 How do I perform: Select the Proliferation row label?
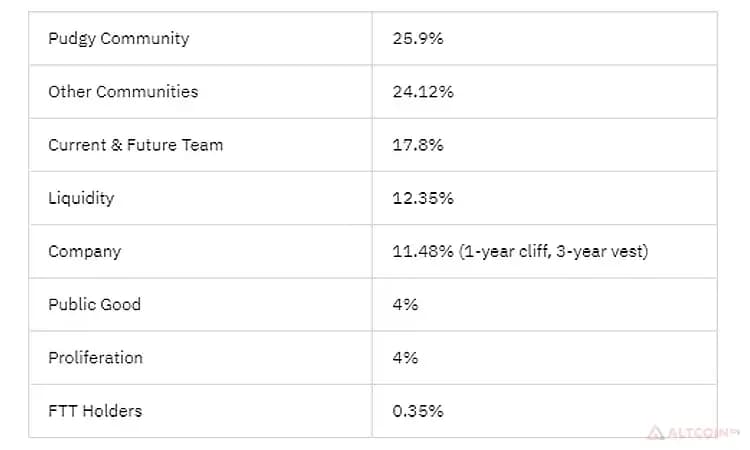click(x=95, y=358)
